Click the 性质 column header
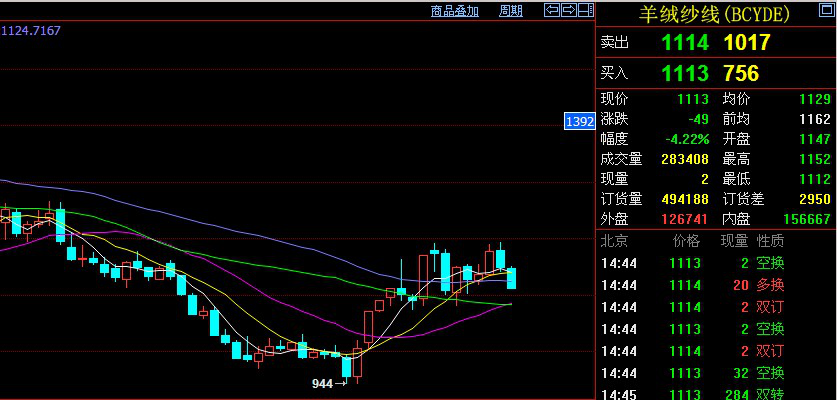 tap(770, 241)
